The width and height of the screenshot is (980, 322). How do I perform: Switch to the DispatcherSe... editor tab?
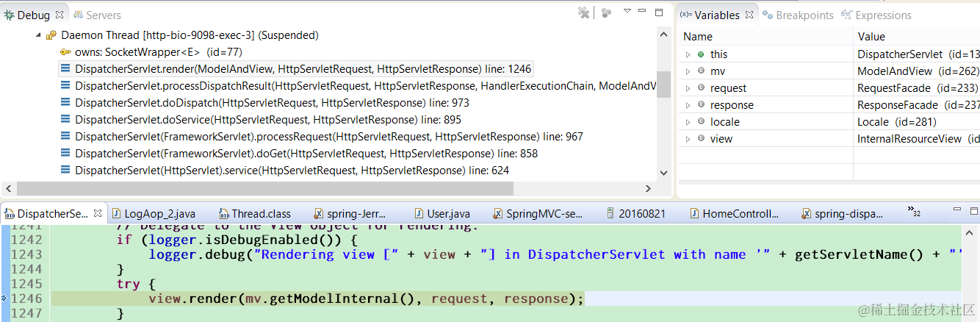pos(53,214)
